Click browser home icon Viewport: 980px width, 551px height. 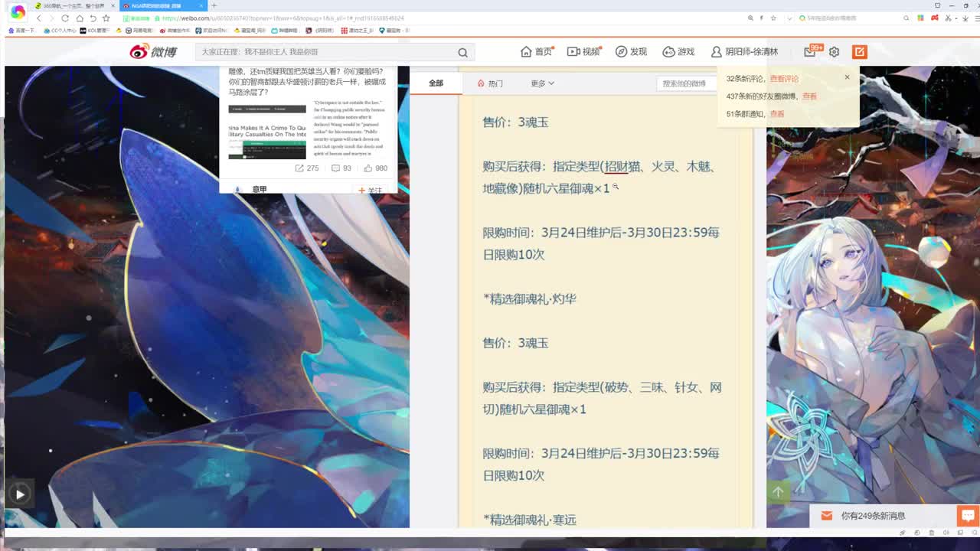(x=79, y=18)
